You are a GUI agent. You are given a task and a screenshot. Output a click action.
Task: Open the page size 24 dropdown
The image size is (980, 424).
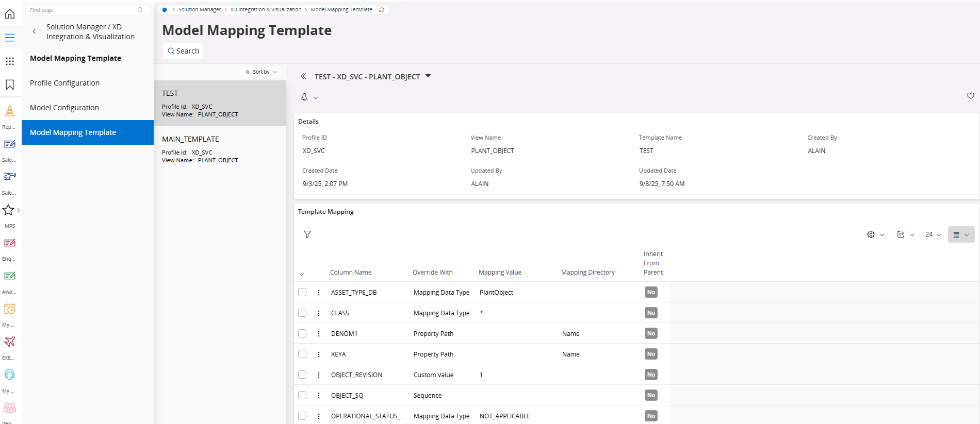pyautogui.click(x=933, y=234)
